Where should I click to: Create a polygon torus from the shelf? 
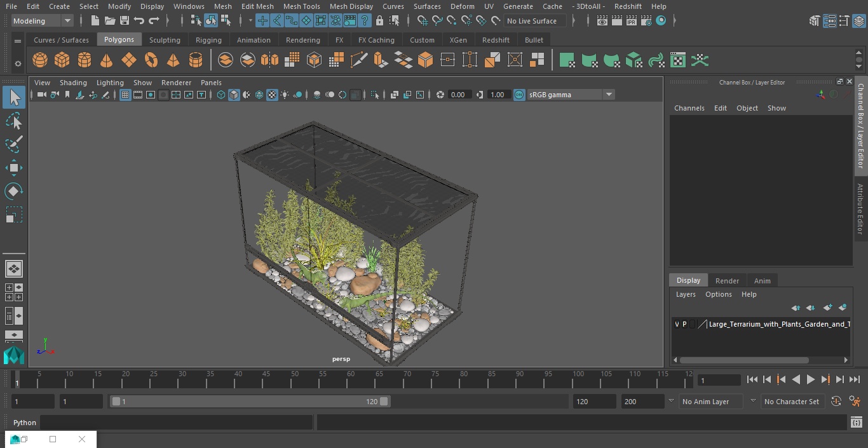click(x=151, y=60)
